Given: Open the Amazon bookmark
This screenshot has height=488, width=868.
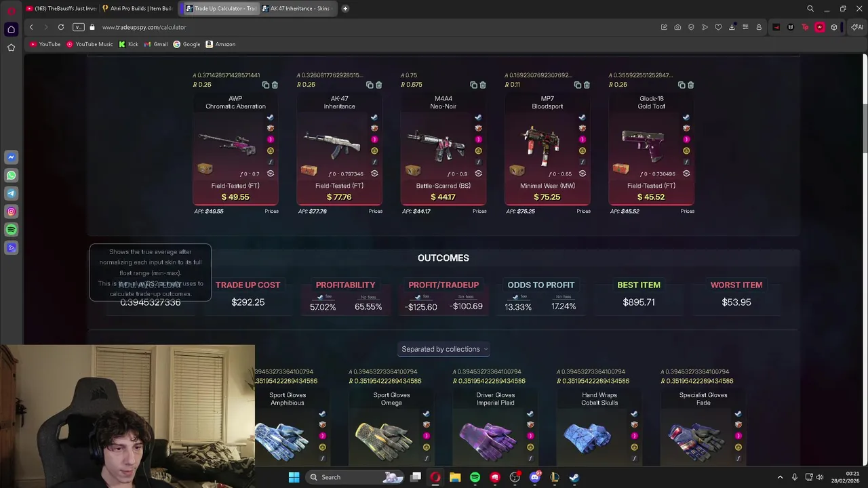Looking at the screenshot, I should point(220,44).
